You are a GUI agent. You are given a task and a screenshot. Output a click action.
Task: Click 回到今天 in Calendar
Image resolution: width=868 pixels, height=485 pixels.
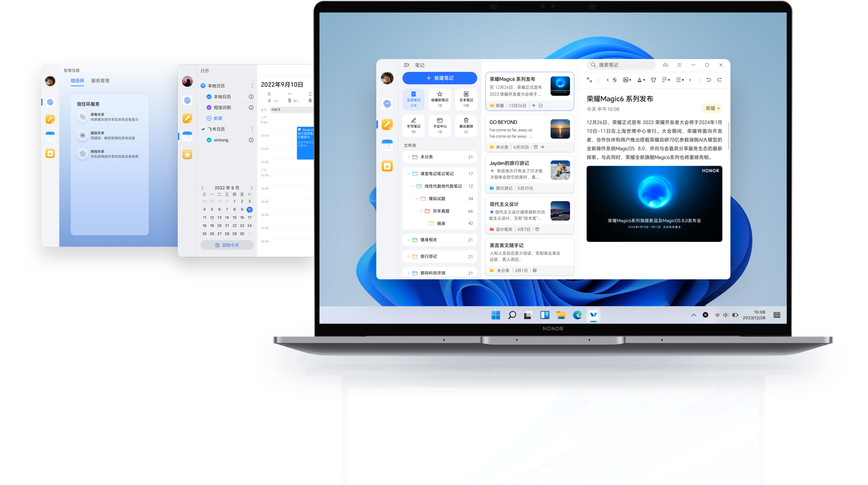coord(227,245)
